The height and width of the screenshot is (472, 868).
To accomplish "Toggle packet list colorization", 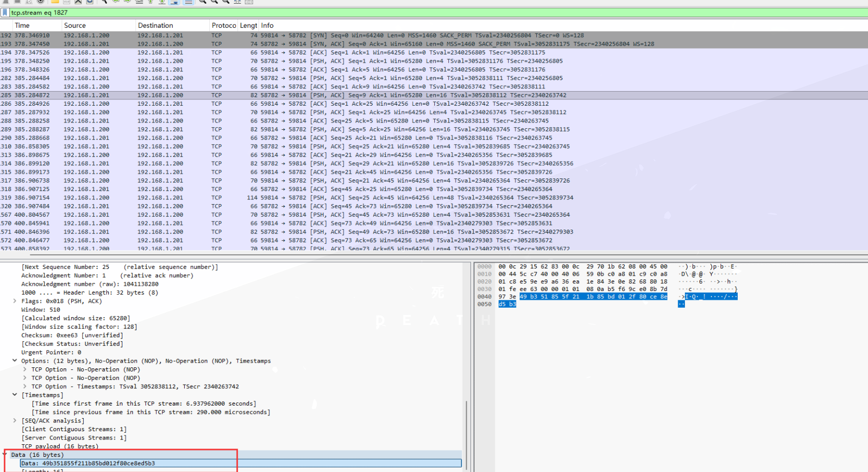I will 188,2.
